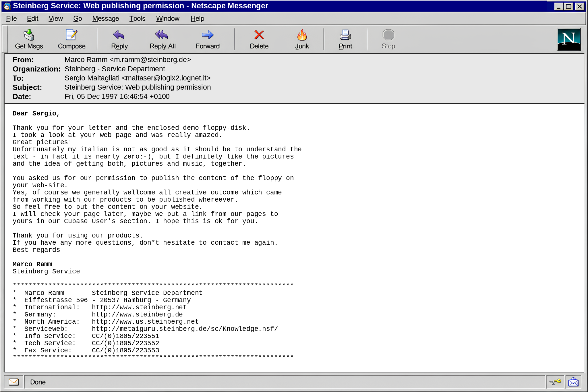Click the Netscape Messenger title bar icon
Image resolution: width=588 pixels, height=392 pixels.
coord(7,6)
